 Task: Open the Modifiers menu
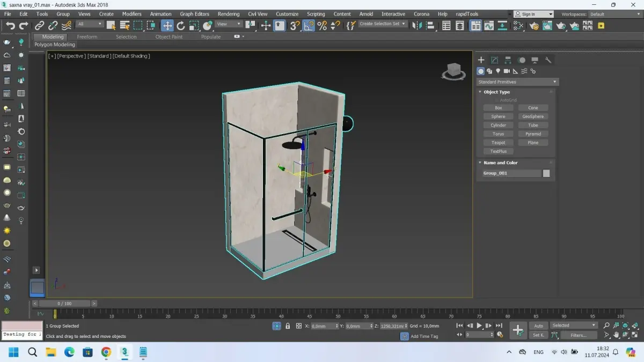(131, 14)
